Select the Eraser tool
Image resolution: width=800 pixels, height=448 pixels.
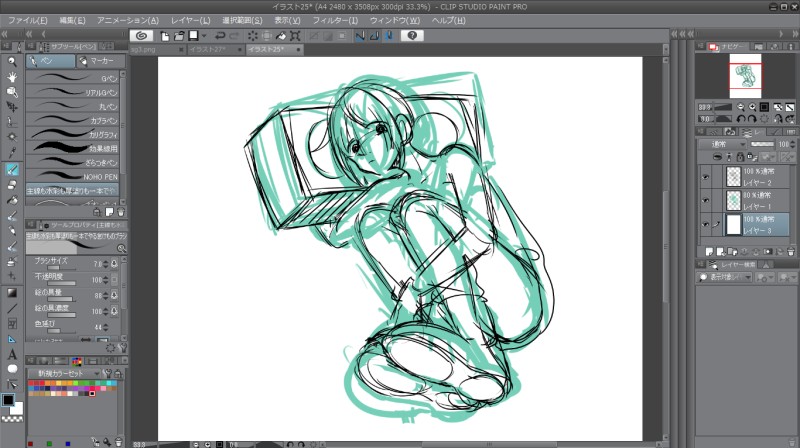click(x=12, y=185)
